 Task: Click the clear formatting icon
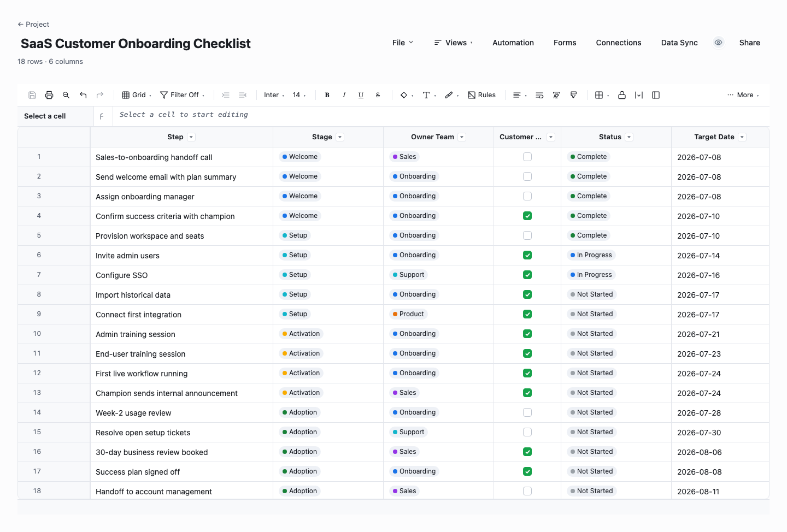coord(556,95)
